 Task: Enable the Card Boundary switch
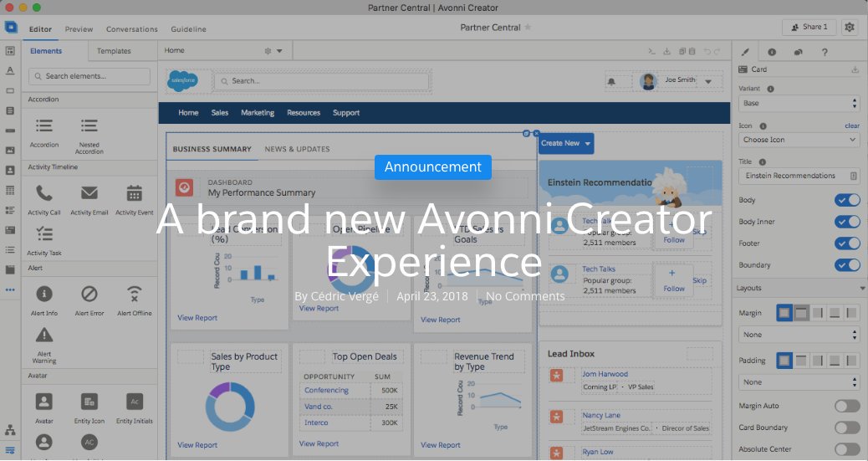pyautogui.click(x=847, y=428)
